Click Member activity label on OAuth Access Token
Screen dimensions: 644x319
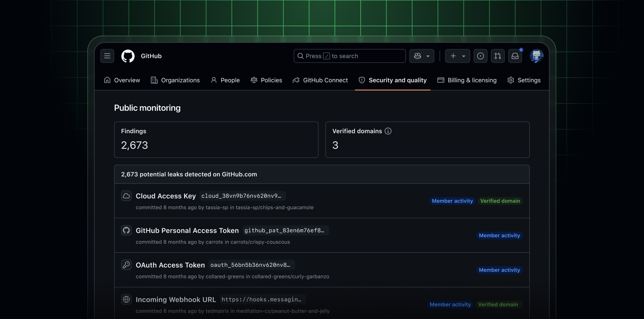[500, 270]
